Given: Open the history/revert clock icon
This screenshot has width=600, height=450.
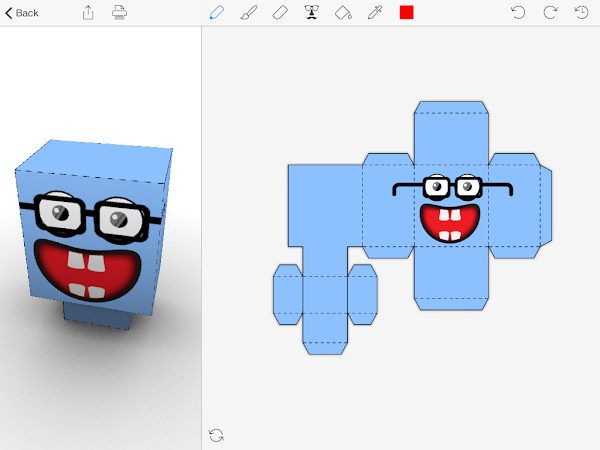Looking at the screenshot, I should point(581,13).
